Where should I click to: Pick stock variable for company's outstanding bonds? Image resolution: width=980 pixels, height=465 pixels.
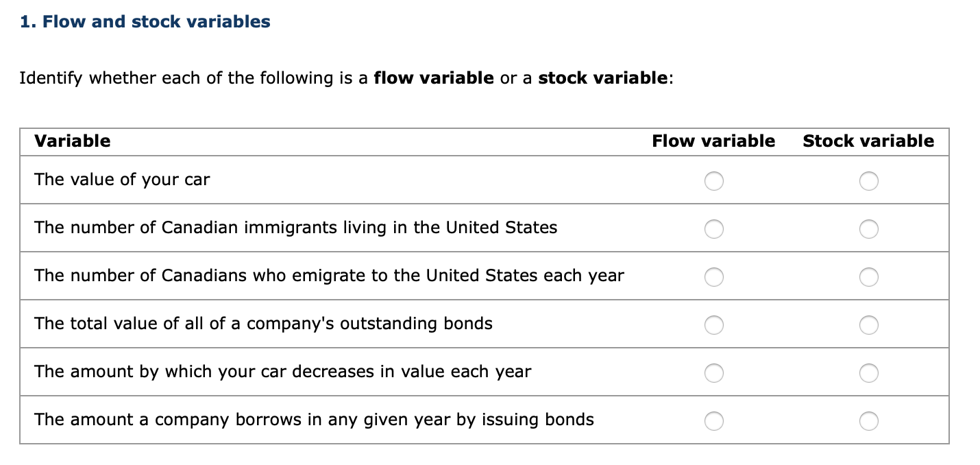868,325
